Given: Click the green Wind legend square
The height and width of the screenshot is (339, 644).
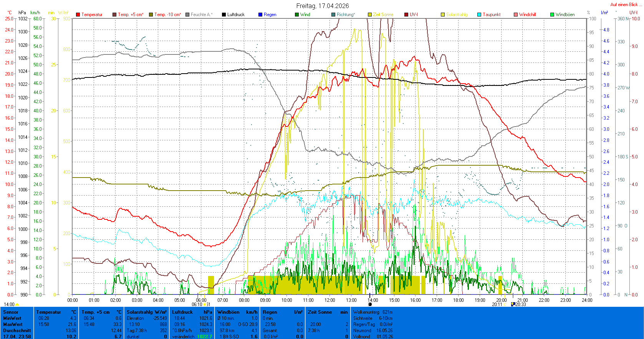Looking at the screenshot, I should pos(297,15).
